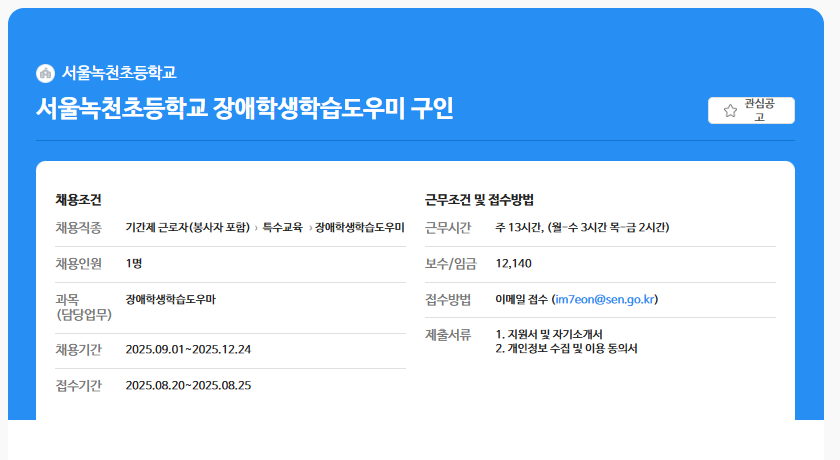Click the 채용조건 section heading
The image size is (840, 460).
point(78,200)
